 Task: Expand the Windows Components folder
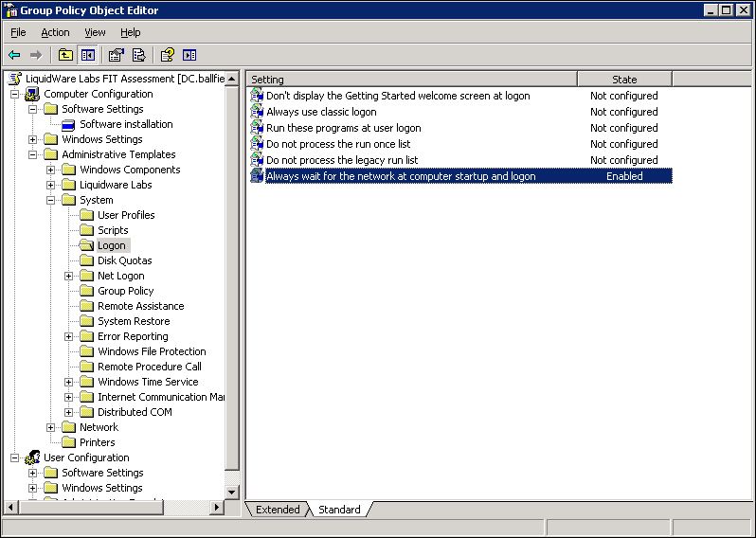tap(51, 170)
